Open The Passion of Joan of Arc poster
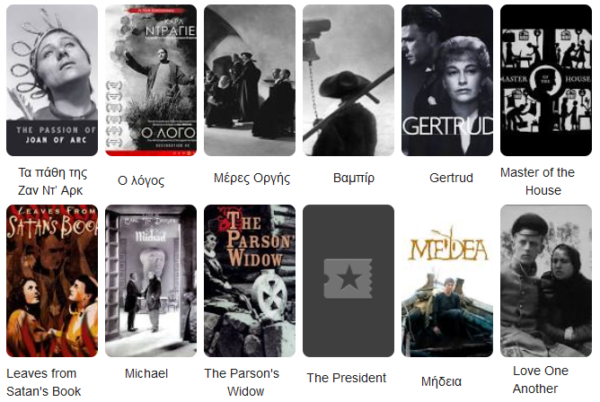 (52, 80)
